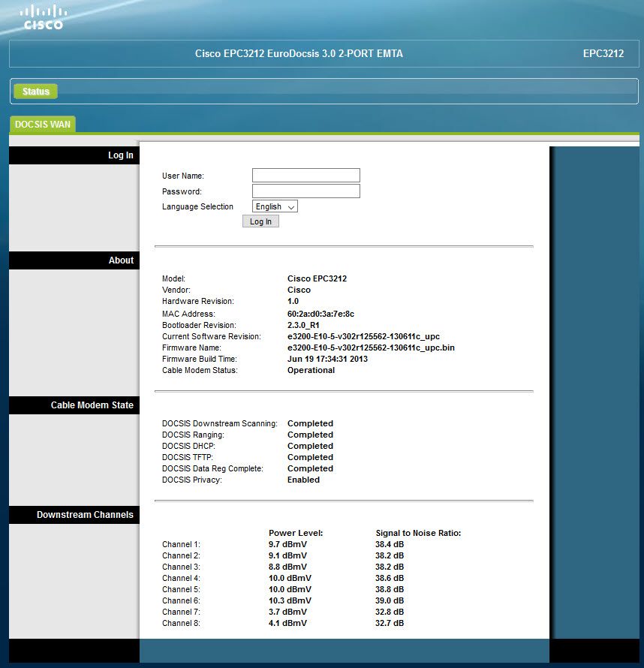Click the firmware name text
Image resolution: width=644 pixels, height=668 pixels.
pyautogui.click(x=371, y=348)
